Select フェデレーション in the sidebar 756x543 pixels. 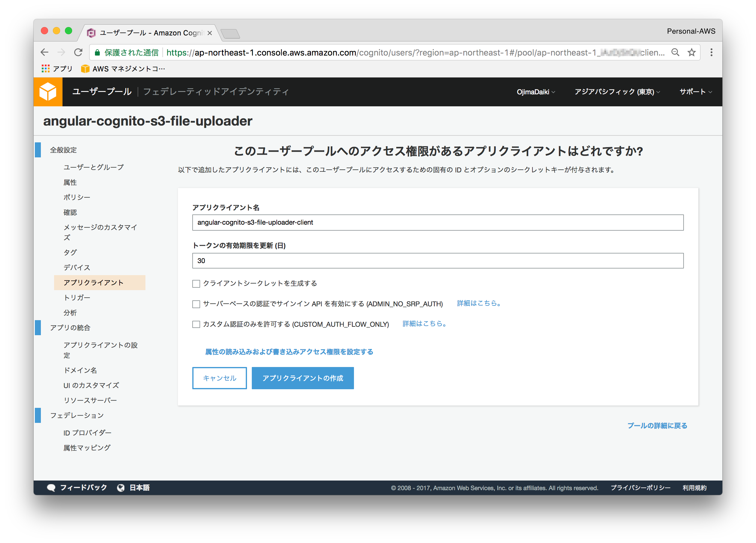pos(77,415)
